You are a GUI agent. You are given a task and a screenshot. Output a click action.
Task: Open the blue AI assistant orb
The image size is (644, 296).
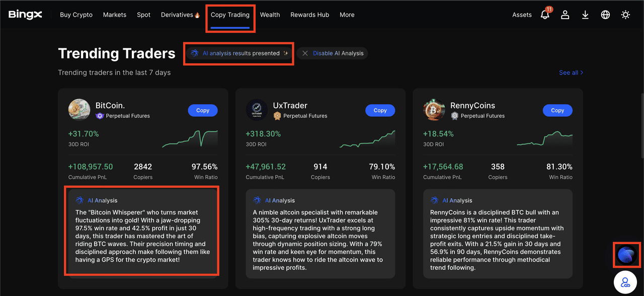[x=627, y=255]
